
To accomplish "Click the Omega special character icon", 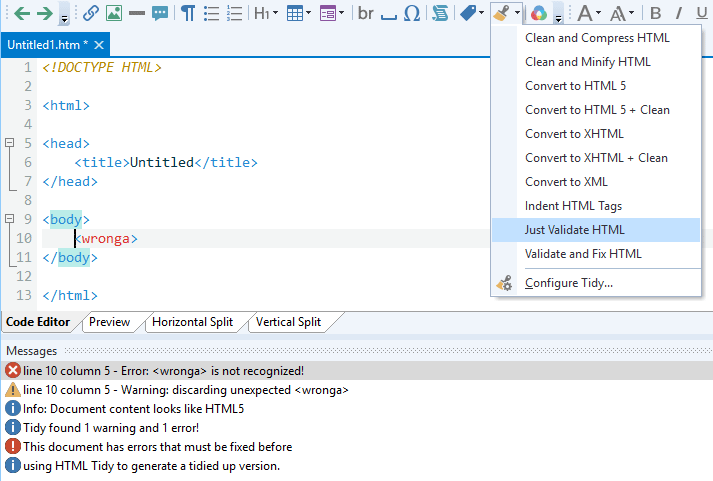I will (x=412, y=13).
